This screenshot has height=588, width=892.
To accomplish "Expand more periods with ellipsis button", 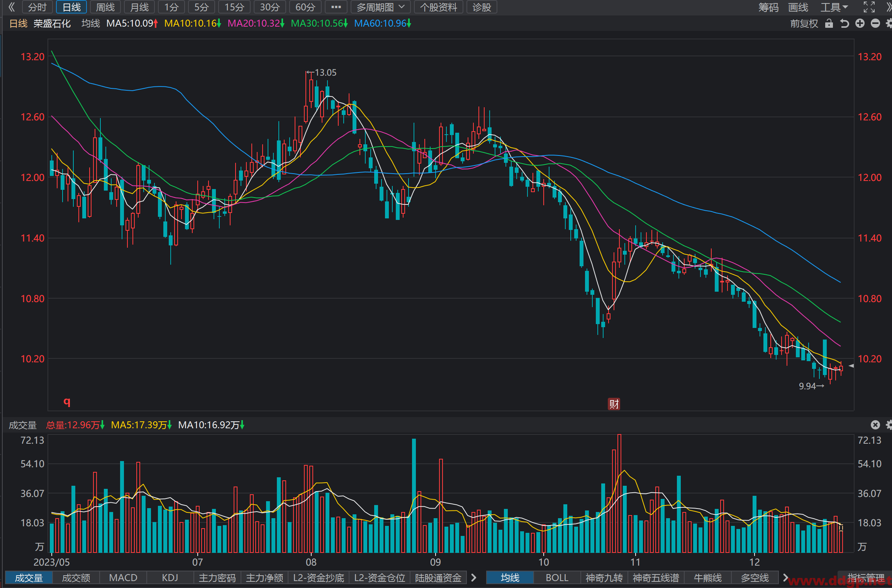I will tap(336, 7).
